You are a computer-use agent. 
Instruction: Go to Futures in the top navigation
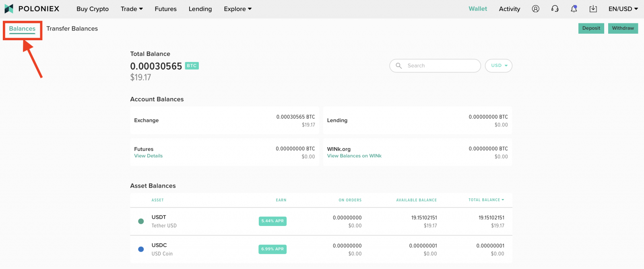point(165,9)
